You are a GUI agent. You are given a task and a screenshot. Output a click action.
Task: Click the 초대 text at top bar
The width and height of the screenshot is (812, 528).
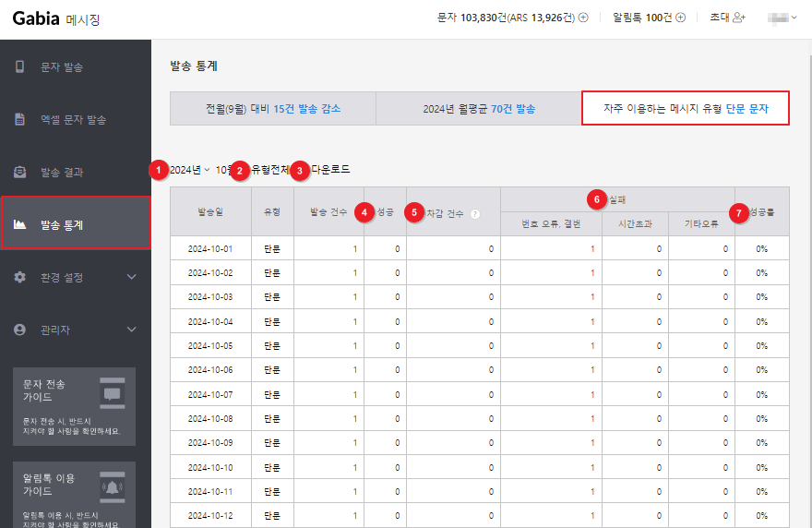pos(720,18)
